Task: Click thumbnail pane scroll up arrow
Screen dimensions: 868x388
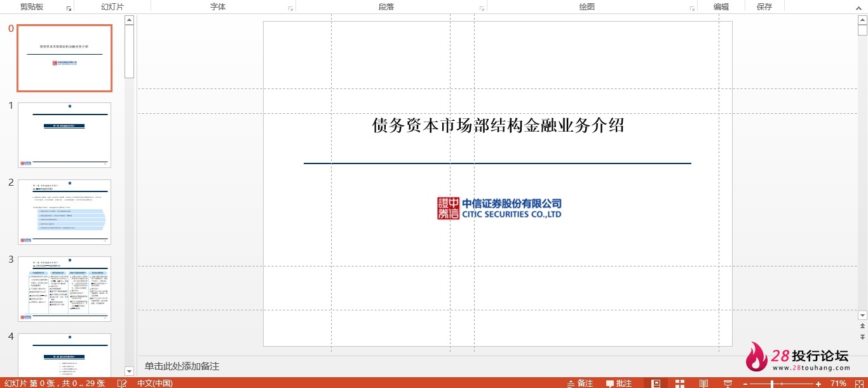Action: pyautogui.click(x=130, y=20)
